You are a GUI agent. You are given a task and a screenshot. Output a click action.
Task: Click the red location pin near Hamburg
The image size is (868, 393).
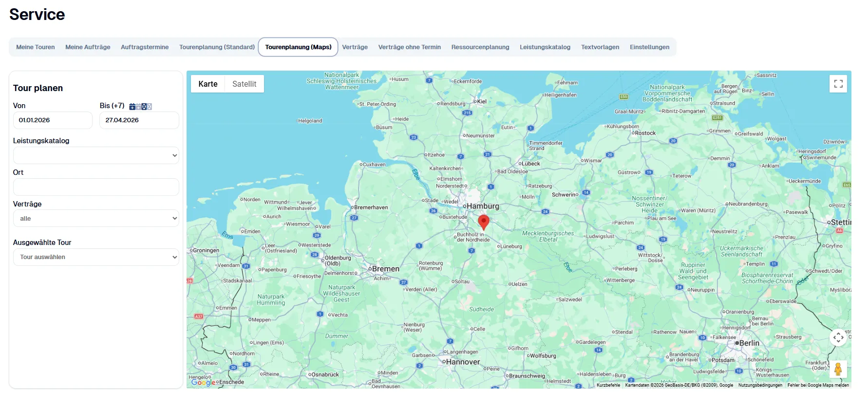(x=483, y=222)
